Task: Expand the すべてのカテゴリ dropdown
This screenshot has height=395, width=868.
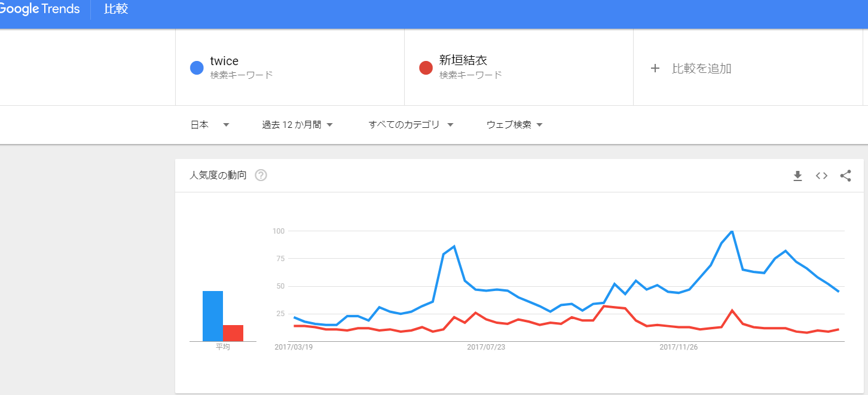Action: (x=411, y=125)
